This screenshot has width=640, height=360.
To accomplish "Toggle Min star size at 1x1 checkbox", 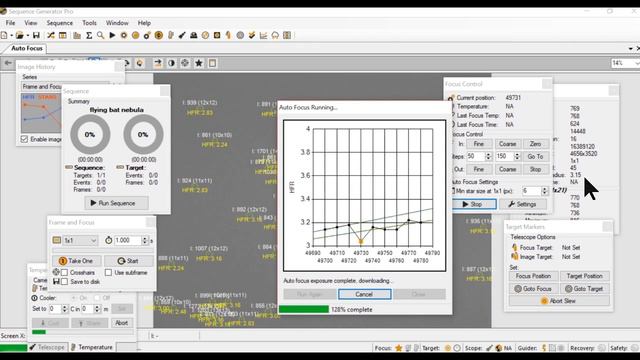I will tap(452, 191).
